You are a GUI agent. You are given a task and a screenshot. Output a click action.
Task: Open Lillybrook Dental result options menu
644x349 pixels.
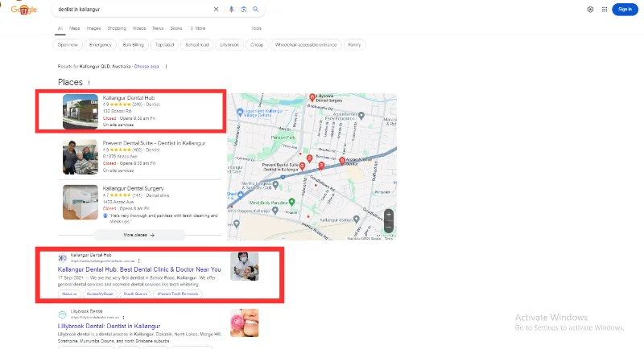coord(123,318)
